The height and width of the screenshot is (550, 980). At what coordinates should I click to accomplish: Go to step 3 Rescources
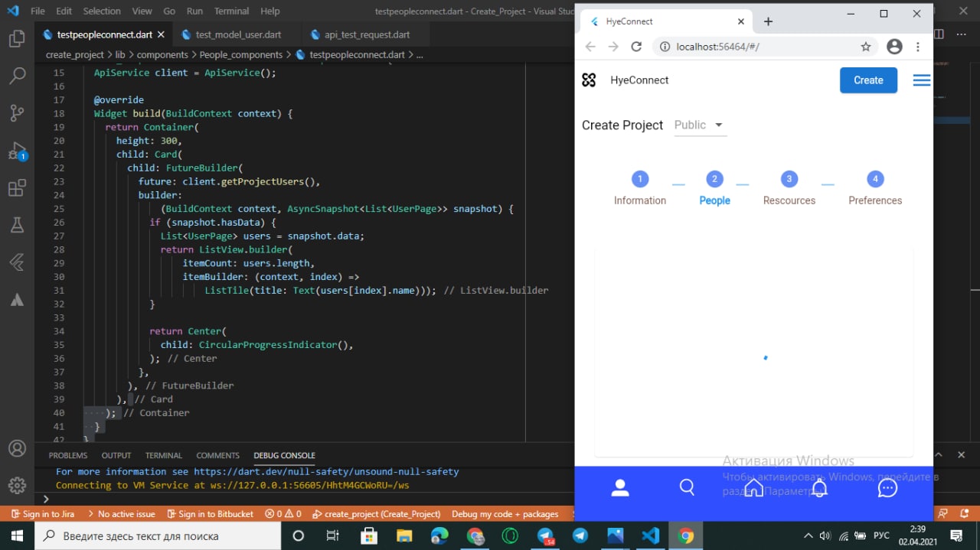click(789, 188)
